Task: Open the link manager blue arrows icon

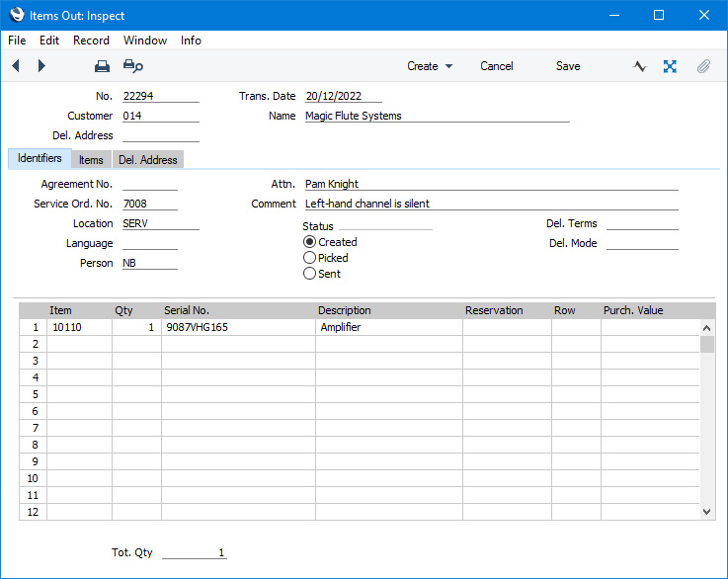Action: click(x=670, y=66)
